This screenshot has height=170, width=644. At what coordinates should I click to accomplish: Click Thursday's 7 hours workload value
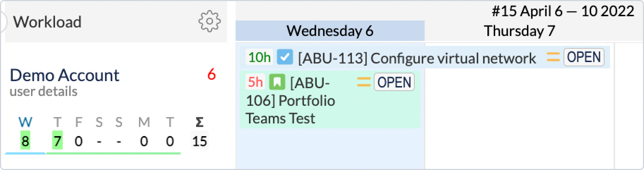57,141
